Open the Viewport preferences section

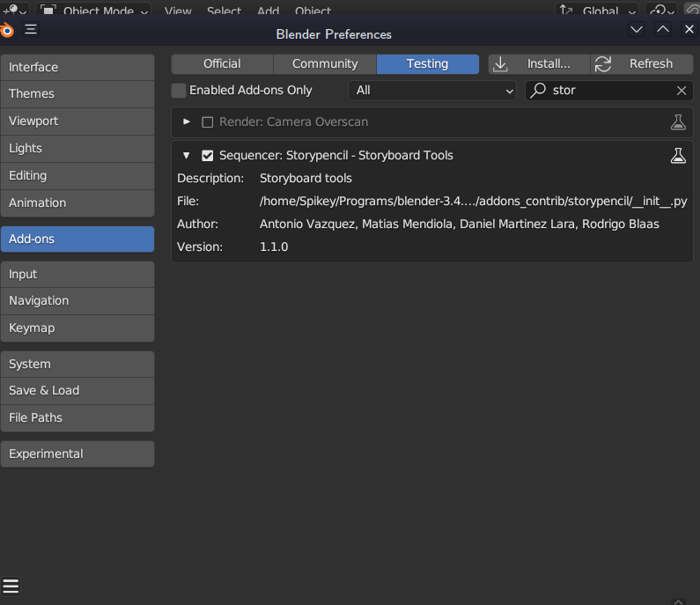coord(77,122)
